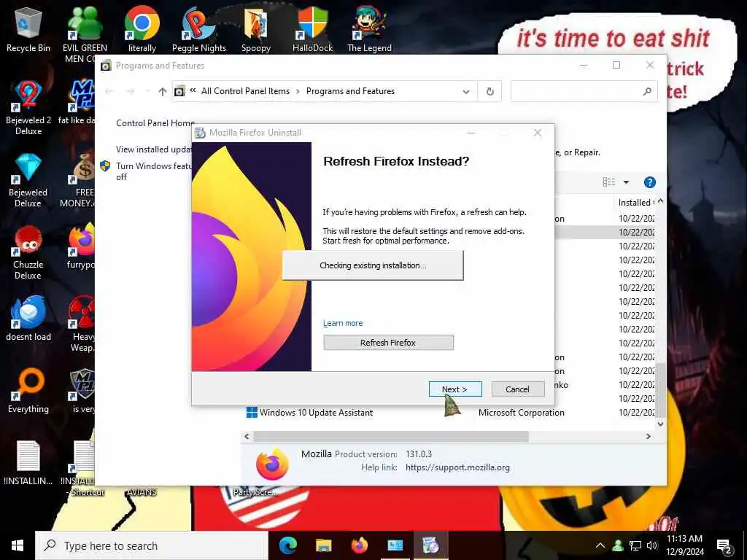The height and width of the screenshot is (560, 747).
Task: Select the !INSTALLIN... text file icon
Action: 28,463
